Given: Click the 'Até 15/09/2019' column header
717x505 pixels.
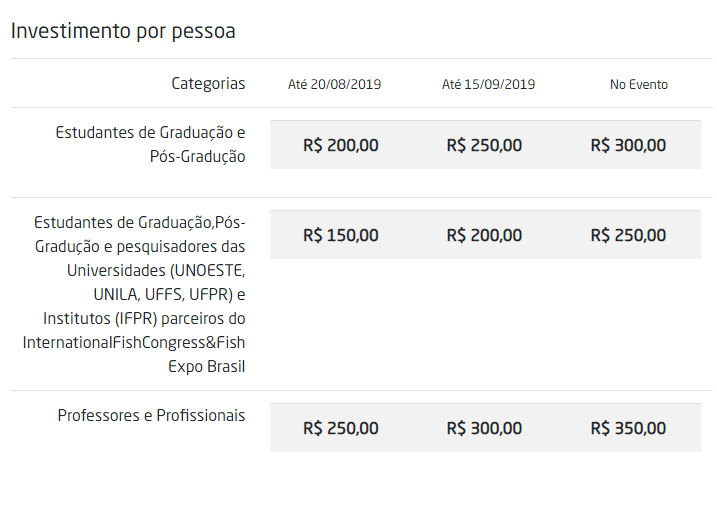Looking at the screenshot, I should 488,85.
